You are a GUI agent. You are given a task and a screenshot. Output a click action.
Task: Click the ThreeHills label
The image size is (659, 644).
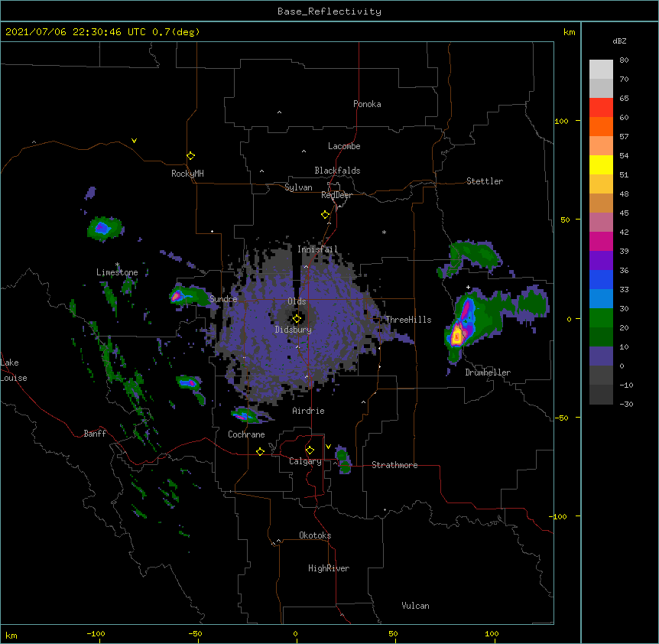pos(408,320)
